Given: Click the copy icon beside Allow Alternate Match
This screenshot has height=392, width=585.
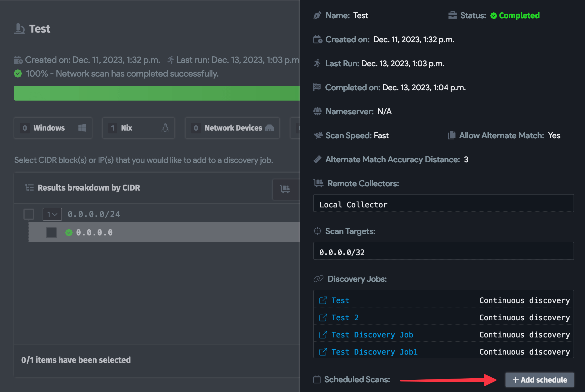Looking at the screenshot, I should pyautogui.click(x=452, y=135).
